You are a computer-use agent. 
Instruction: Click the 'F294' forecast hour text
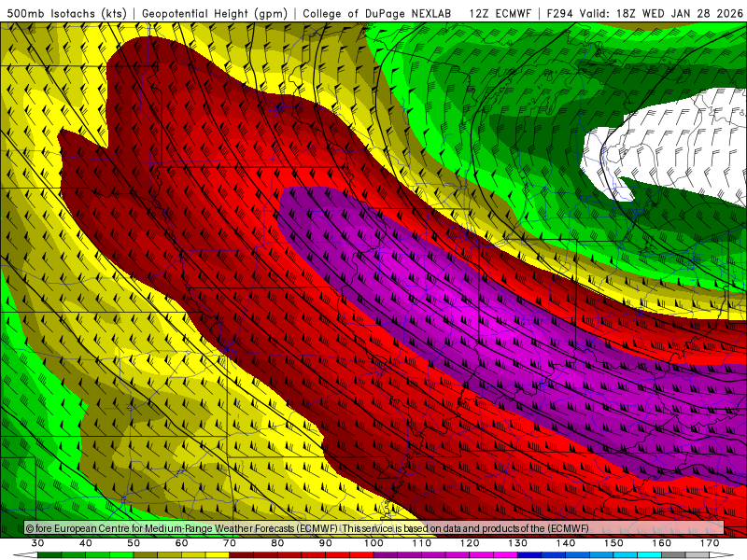559,13
